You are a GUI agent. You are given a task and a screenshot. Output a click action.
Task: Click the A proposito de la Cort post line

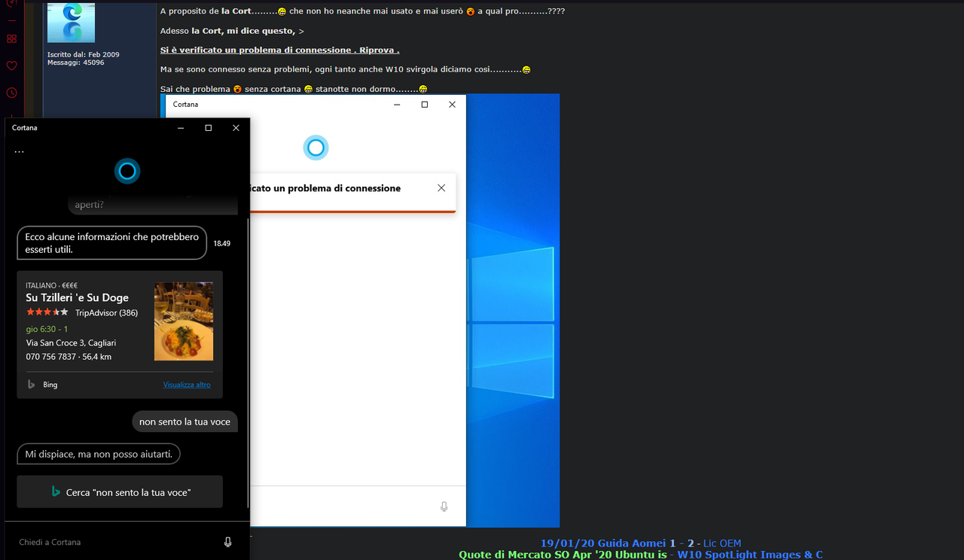[362, 11]
